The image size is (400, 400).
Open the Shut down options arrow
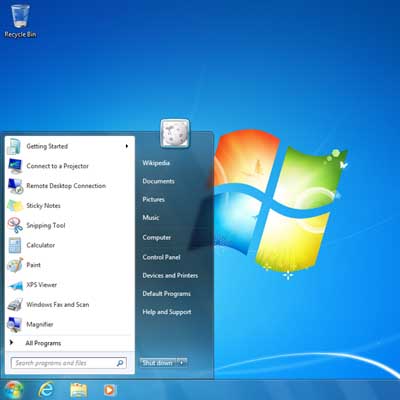click(x=182, y=362)
